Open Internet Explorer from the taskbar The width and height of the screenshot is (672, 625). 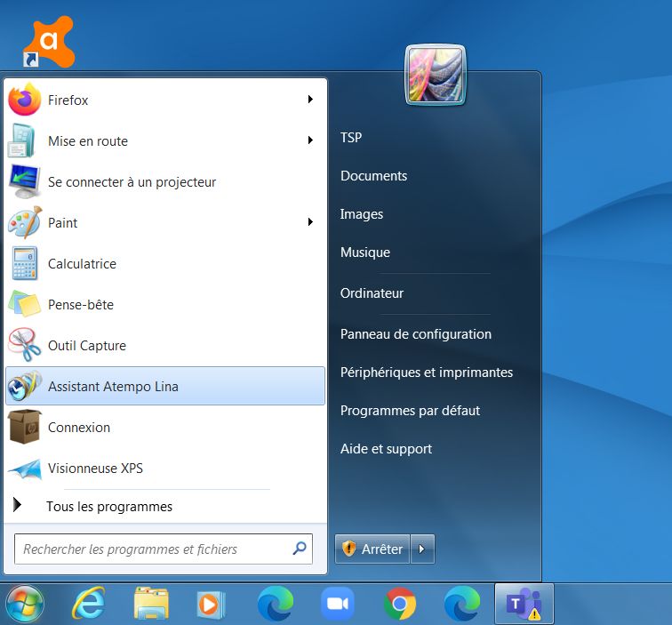coord(88,604)
